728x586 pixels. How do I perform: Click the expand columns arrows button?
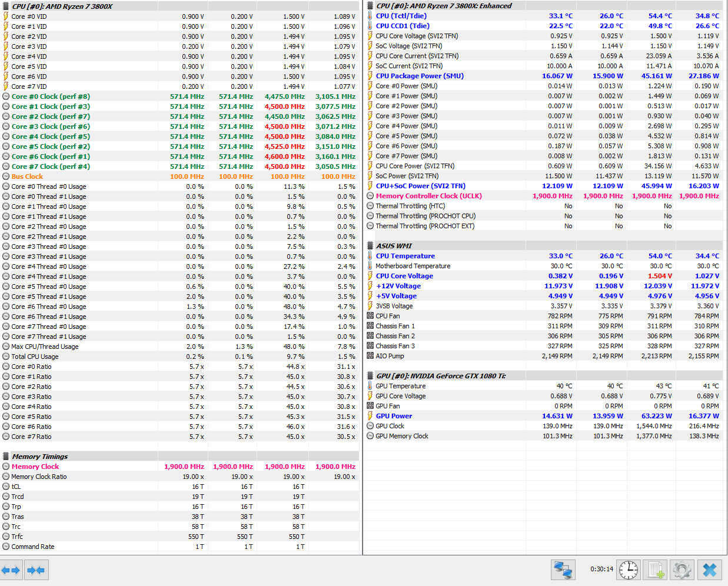pos(11,570)
